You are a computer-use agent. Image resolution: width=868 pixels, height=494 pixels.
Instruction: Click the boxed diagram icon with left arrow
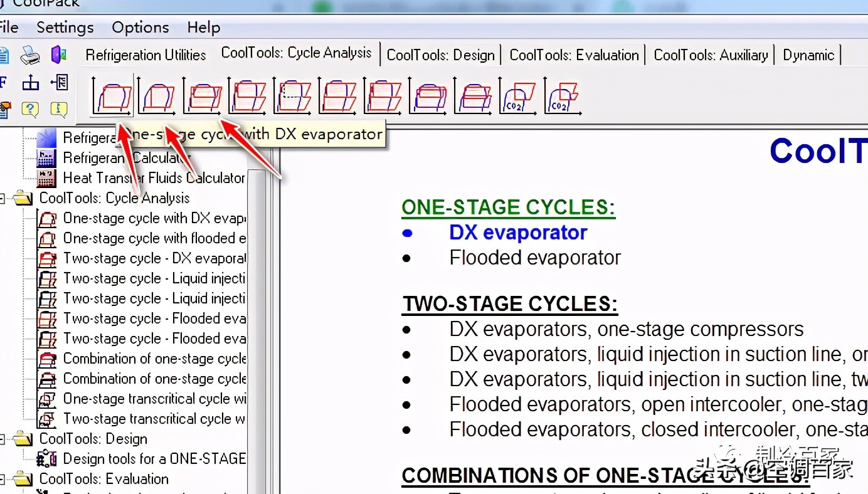(x=60, y=83)
